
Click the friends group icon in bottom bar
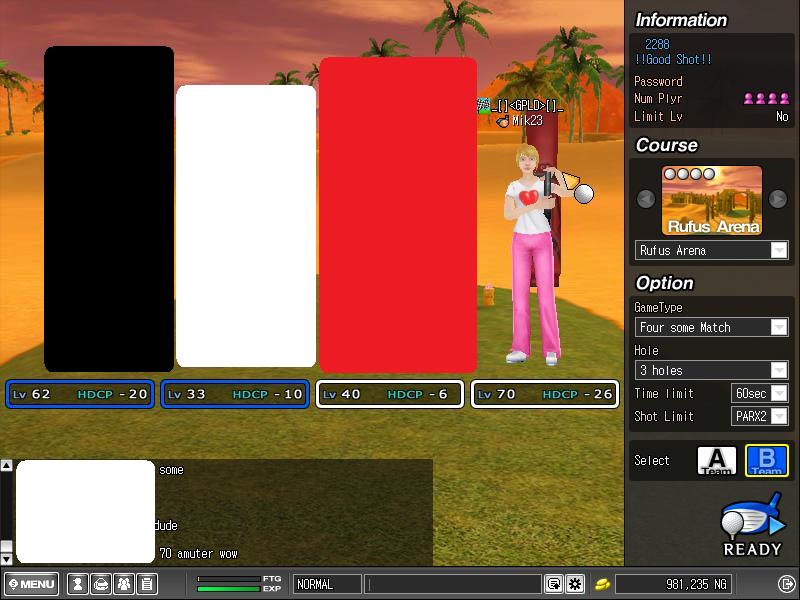point(123,584)
